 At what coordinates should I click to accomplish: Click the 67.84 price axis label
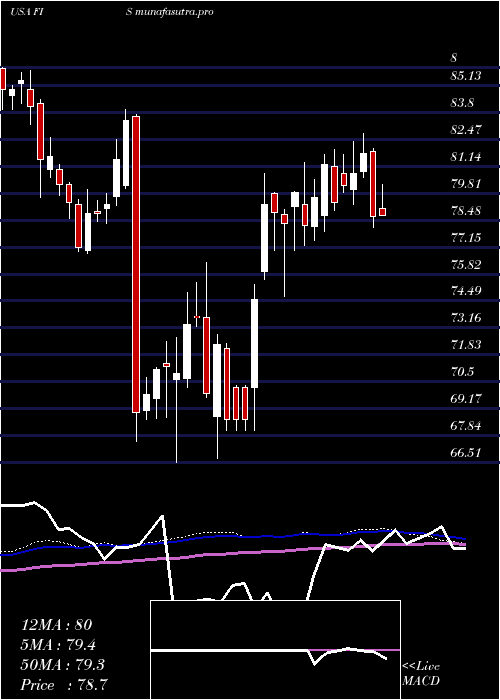point(466,425)
